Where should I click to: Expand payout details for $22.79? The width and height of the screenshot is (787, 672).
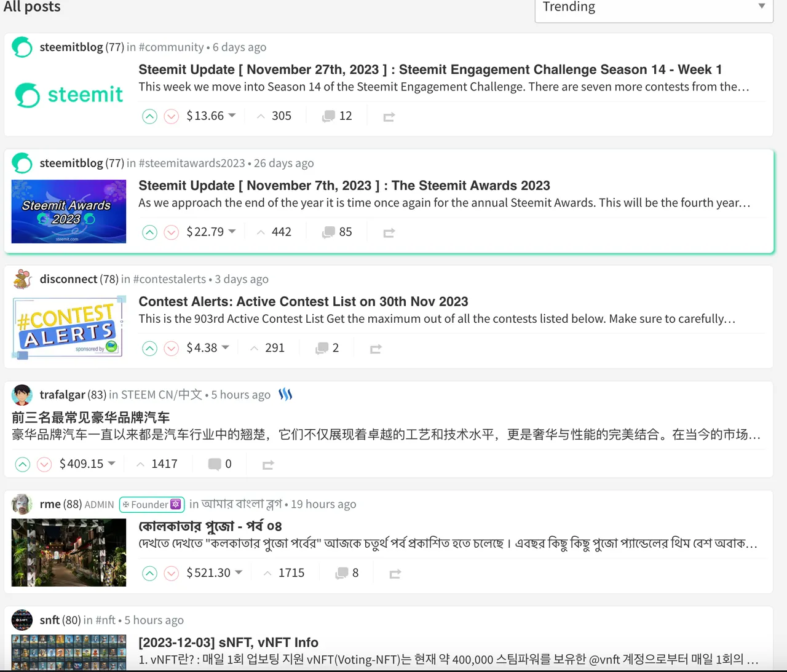click(x=211, y=232)
